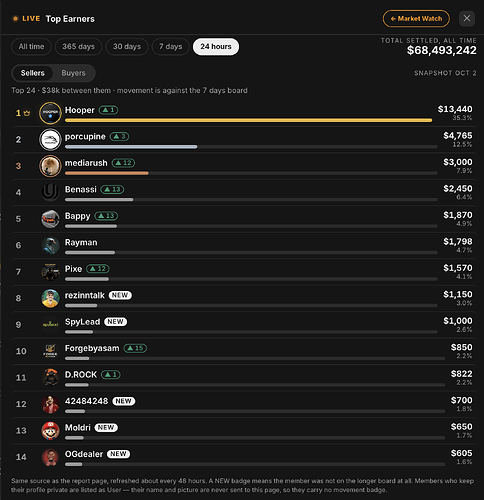The width and height of the screenshot is (484, 500).
Task: Select the 365 days period tab
Action: click(78, 46)
